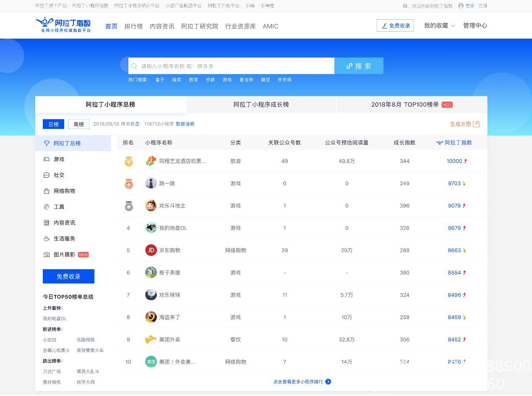Screen dimensions: 532x396
Task: Click the 欢乐斗地主 app icon
Action: (x=151, y=206)
